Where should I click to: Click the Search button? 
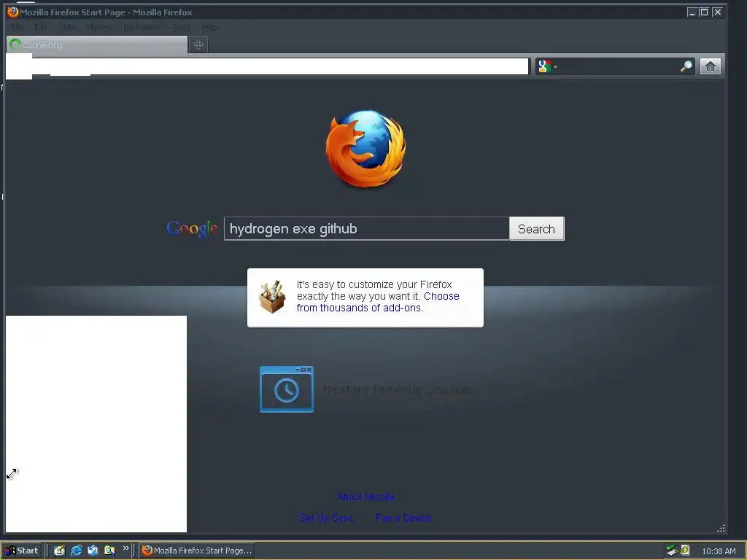pyautogui.click(x=536, y=229)
